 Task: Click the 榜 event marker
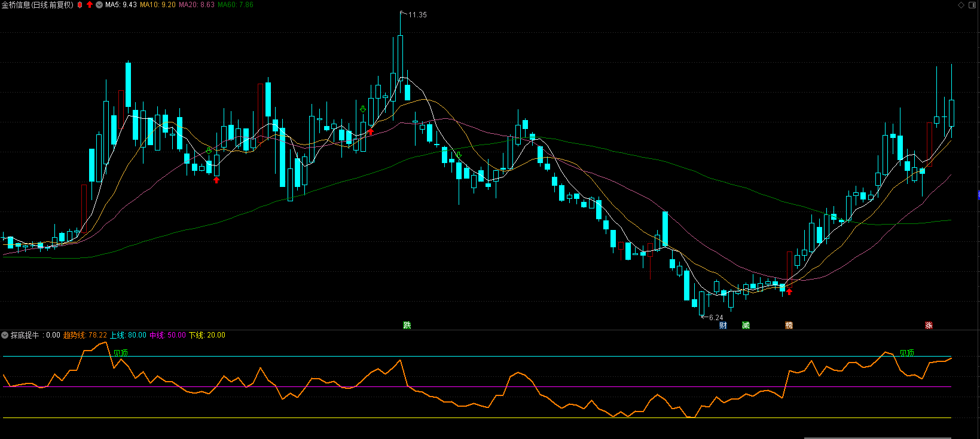(x=789, y=325)
